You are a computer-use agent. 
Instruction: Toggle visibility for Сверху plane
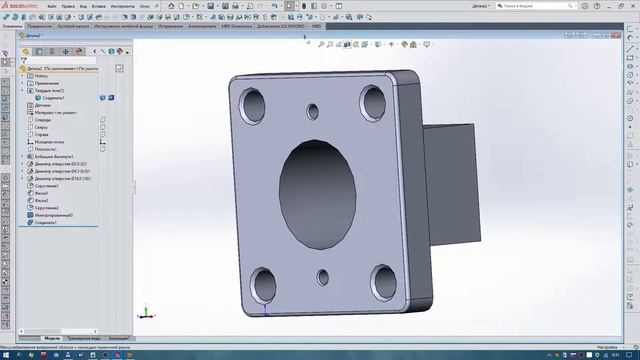(102, 127)
